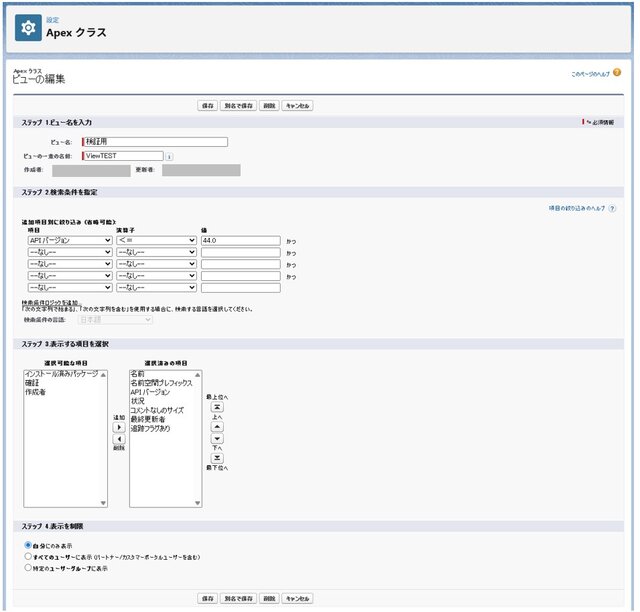Click the view name input field
Screen dimensions: 640x612
(155, 142)
